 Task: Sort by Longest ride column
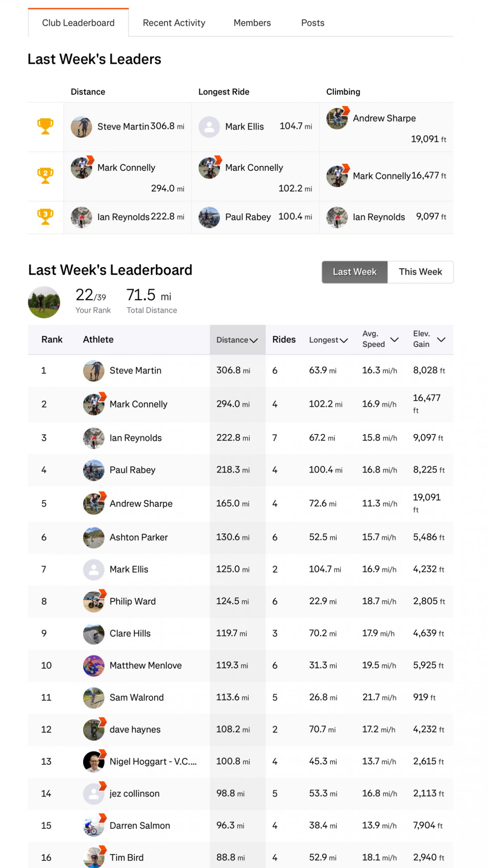tap(328, 340)
